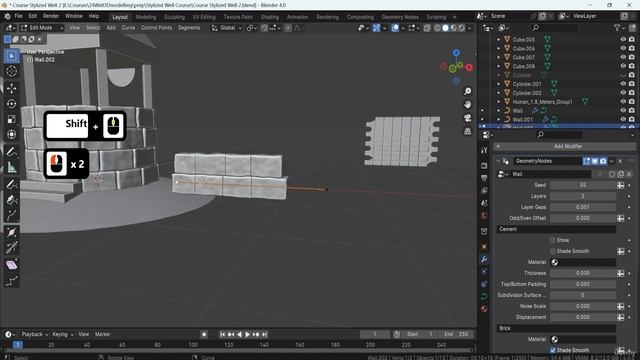640x360 pixels.
Task: Open the Object Data curve properties tab
Action: click(484, 296)
